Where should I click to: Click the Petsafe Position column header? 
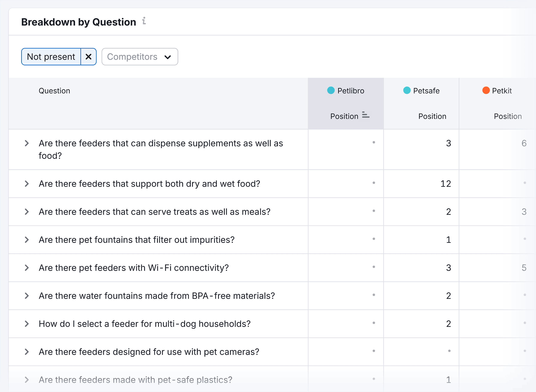432,116
